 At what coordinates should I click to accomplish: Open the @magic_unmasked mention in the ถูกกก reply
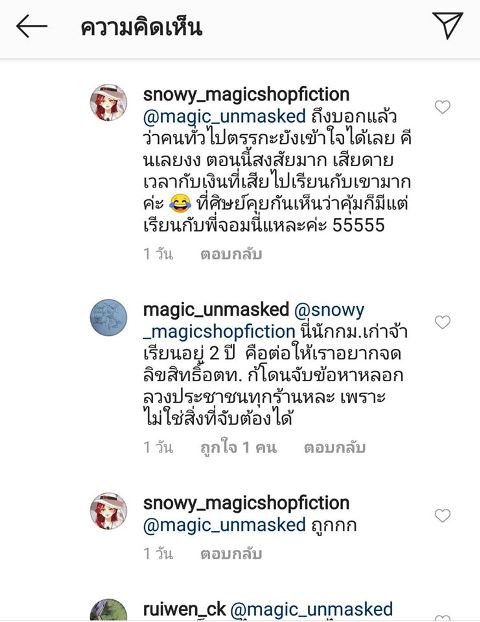(225, 525)
